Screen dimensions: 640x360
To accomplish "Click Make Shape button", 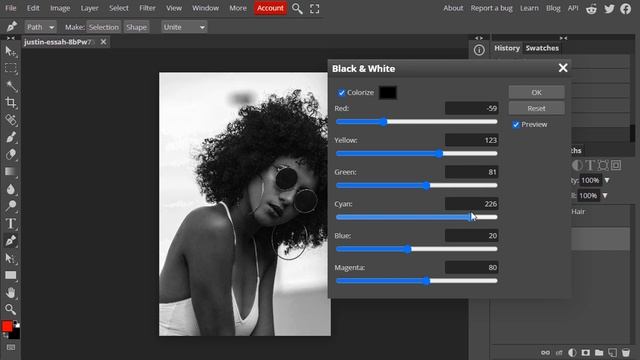I will click(136, 27).
